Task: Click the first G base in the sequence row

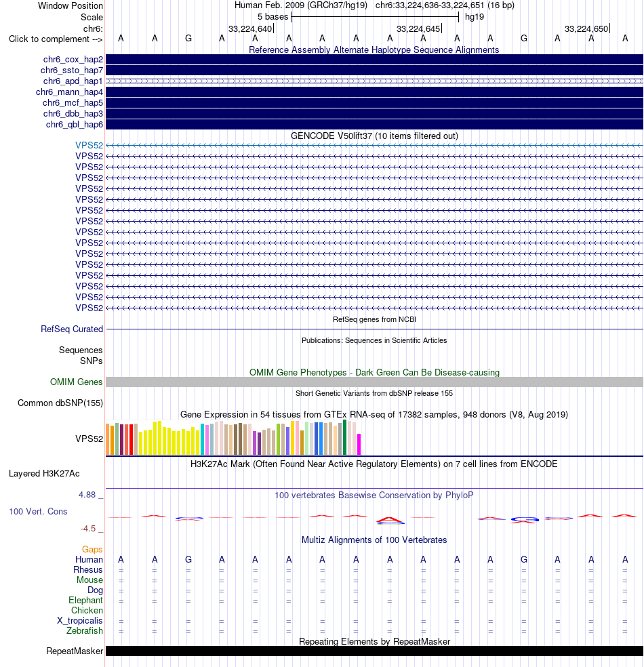Action: [x=188, y=38]
